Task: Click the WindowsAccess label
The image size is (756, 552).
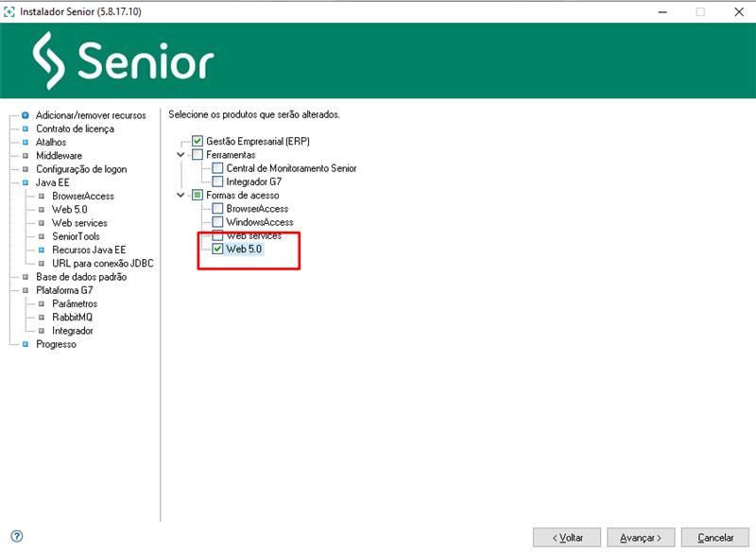Action: click(x=260, y=222)
